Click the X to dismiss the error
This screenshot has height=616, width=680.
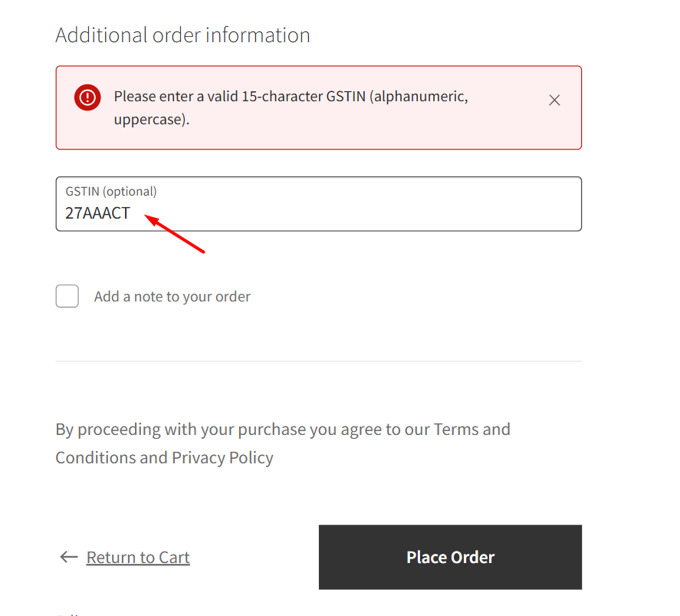554,100
